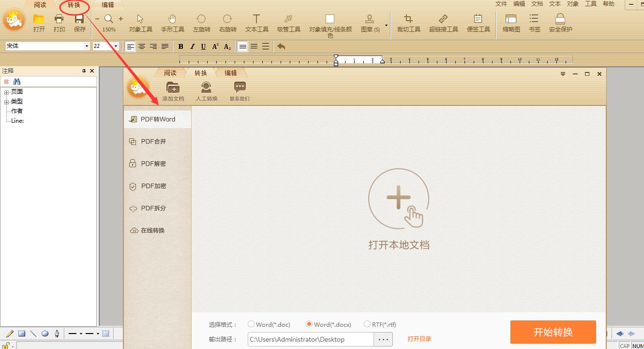Click the indent marker on the ruler

coord(336,60)
